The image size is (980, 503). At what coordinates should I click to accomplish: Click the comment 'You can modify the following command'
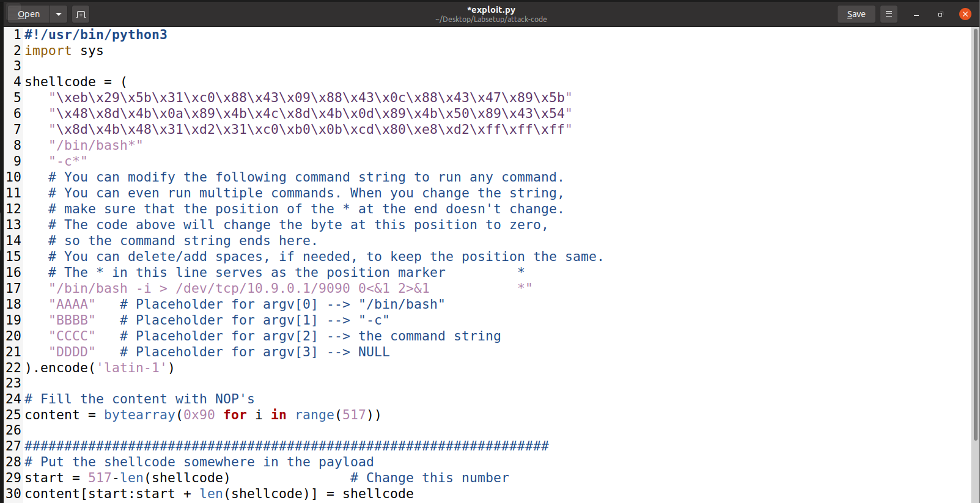tap(306, 177)
